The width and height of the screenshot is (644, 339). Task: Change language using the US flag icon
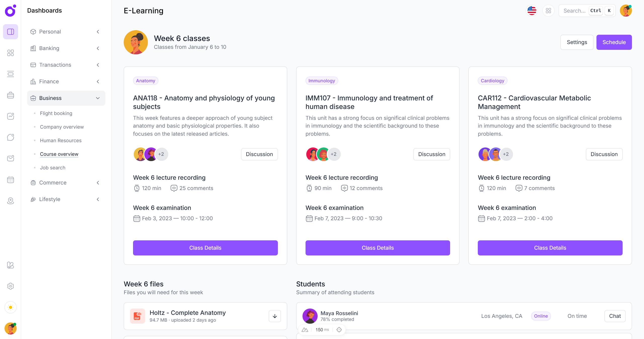[532, 11]
